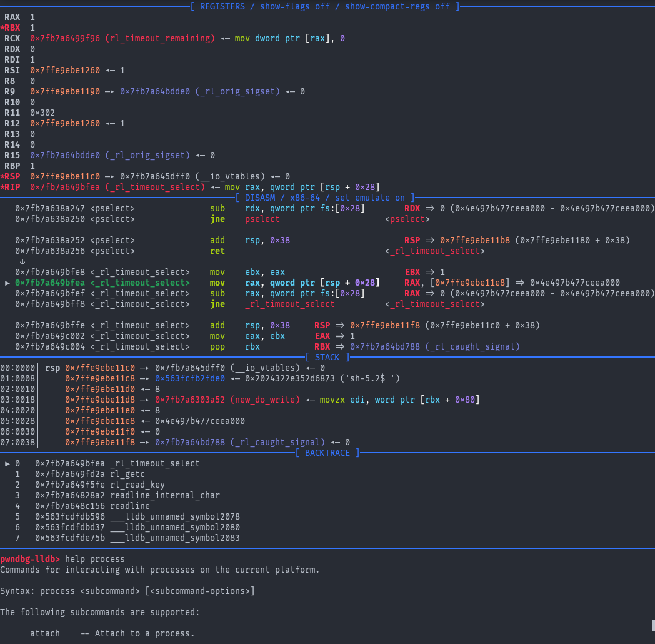Click the pwndbg-lldb command prompt
The width and height of the screenshot is (655, 644).
(30, 559)
